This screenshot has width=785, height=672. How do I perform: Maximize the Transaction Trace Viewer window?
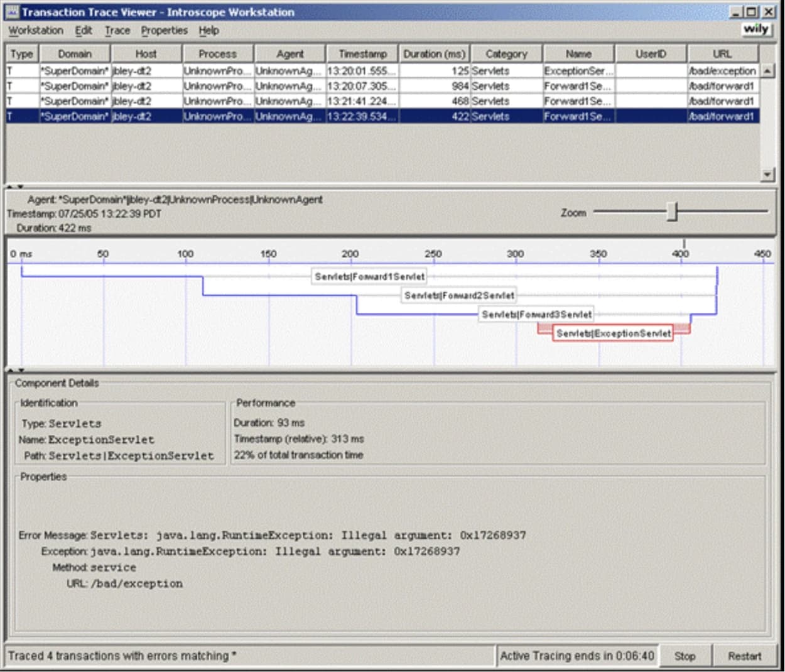(752, 12)
